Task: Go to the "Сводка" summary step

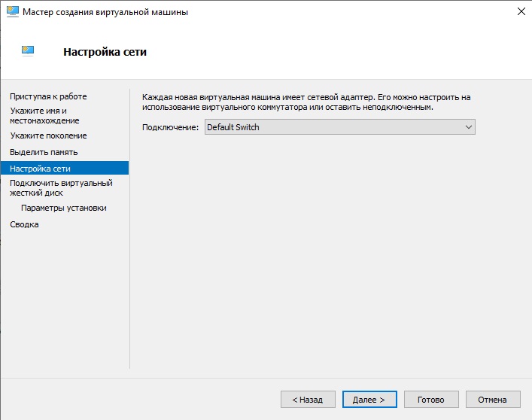Action: [x=24, y=224]
